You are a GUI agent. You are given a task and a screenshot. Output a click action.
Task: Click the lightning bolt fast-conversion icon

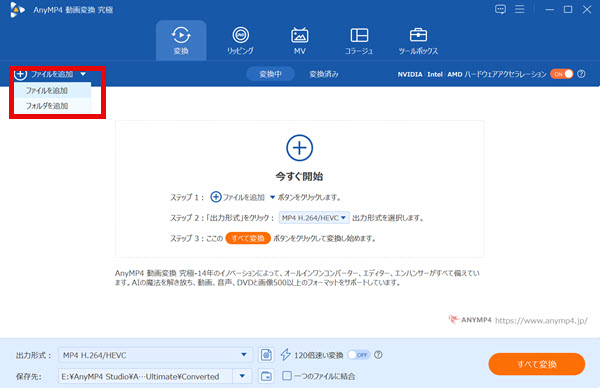(285, 355)
